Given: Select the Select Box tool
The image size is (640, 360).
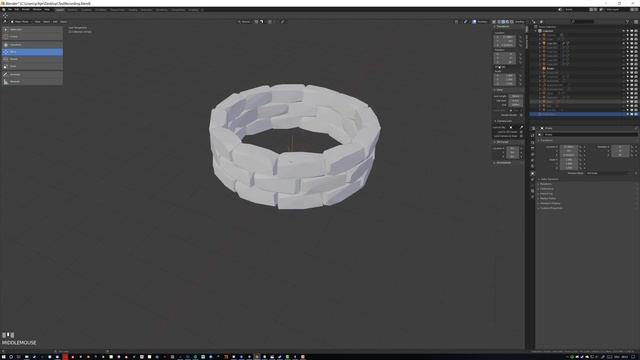Looking at the screenshot, I should 32,29.
